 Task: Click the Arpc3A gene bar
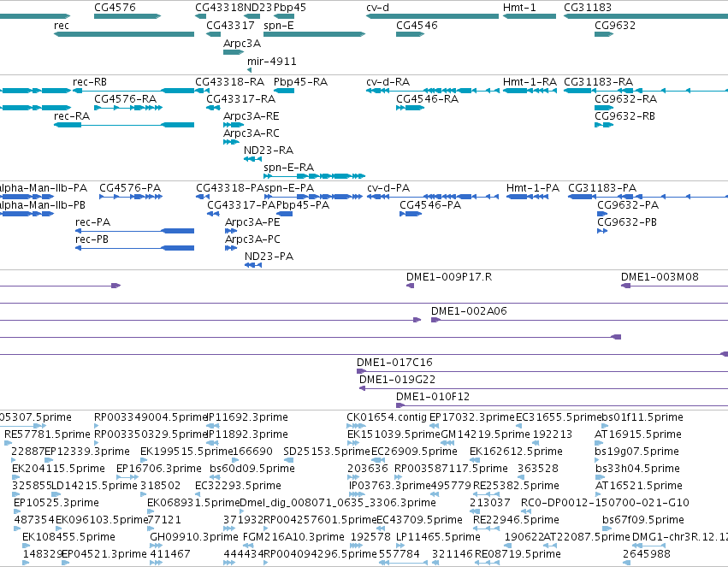click(234, 52)
